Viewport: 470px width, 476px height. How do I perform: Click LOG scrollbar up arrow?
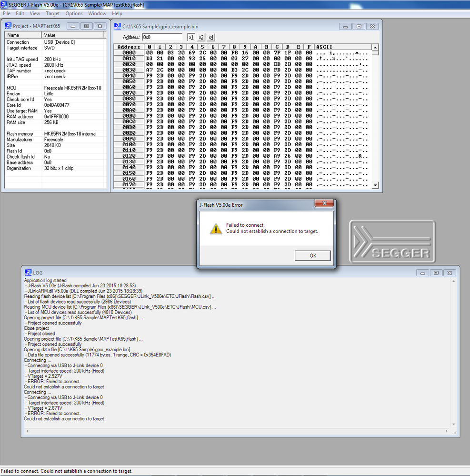tap(454, 282)
